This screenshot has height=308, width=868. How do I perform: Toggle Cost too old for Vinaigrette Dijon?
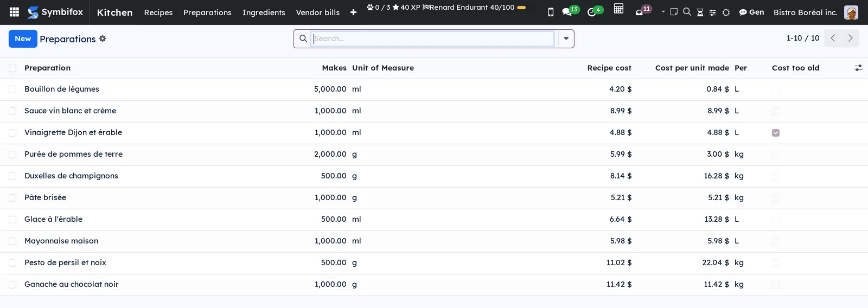point(776,133)
